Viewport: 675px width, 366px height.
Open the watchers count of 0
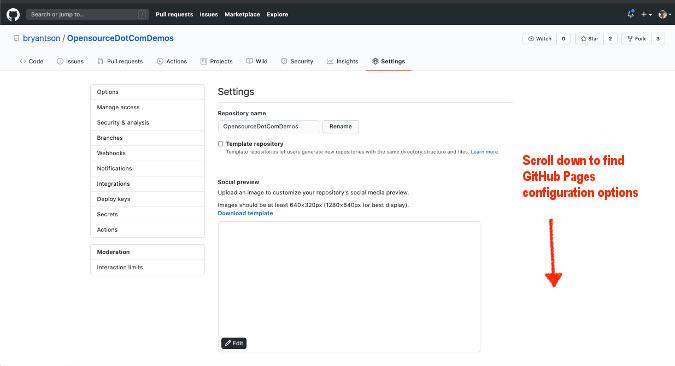564,39
